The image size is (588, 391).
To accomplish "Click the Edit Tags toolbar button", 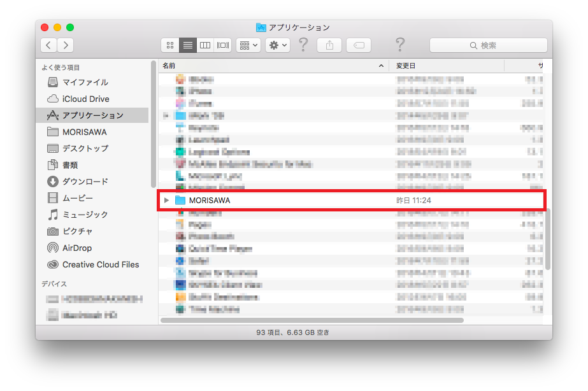I will 359,45.
